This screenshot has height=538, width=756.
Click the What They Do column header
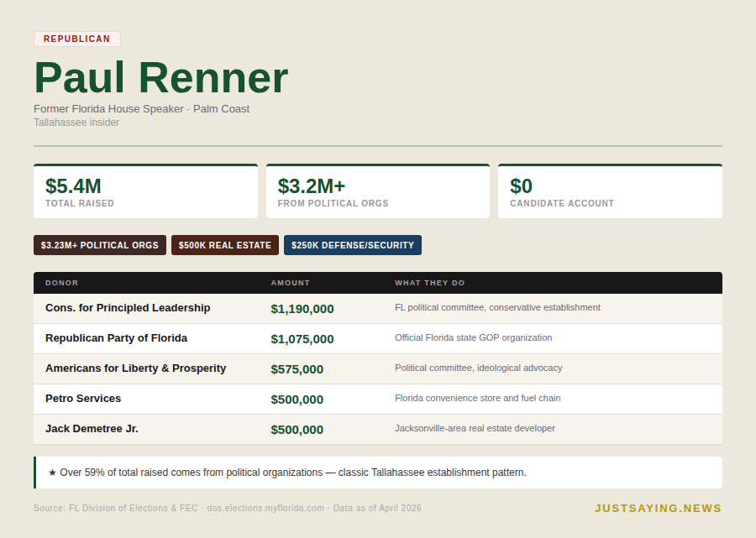[x=429, y=283]
